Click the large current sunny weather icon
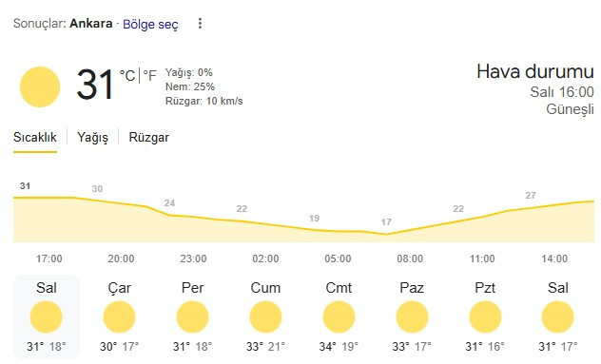This screenshot has width=601, height=364. 40,86
